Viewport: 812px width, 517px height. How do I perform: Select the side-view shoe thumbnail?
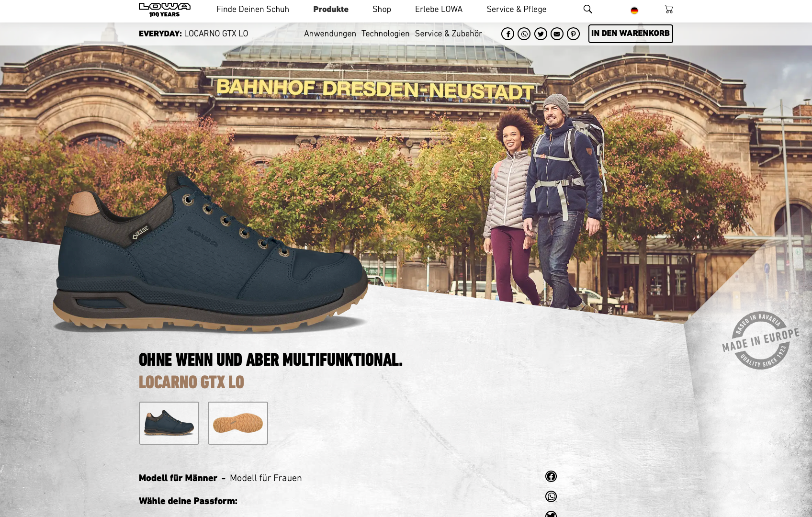(x=169, y=423)
